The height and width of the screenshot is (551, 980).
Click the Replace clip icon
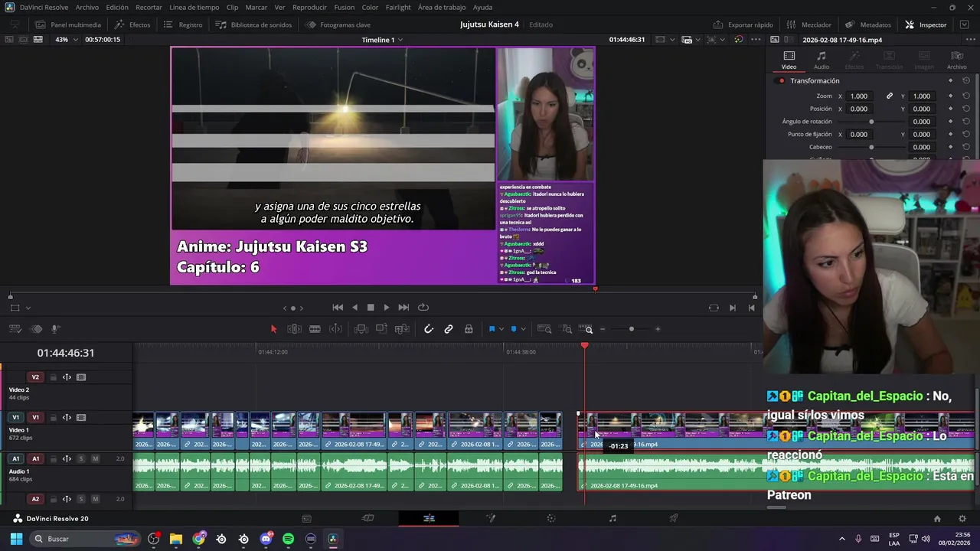[402, 329]
